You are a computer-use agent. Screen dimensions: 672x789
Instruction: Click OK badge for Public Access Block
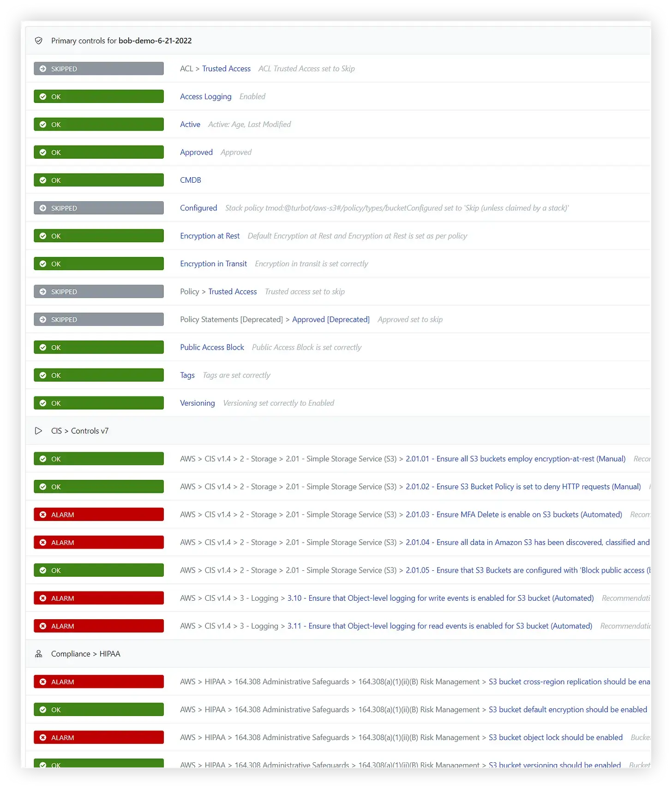click(99, 347)
